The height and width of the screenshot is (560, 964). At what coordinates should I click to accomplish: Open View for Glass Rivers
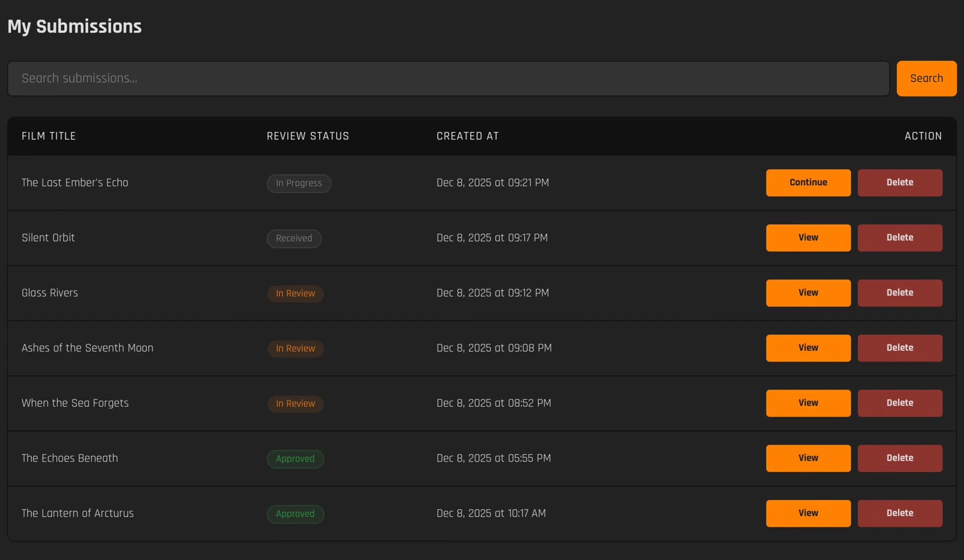[808, 293]
